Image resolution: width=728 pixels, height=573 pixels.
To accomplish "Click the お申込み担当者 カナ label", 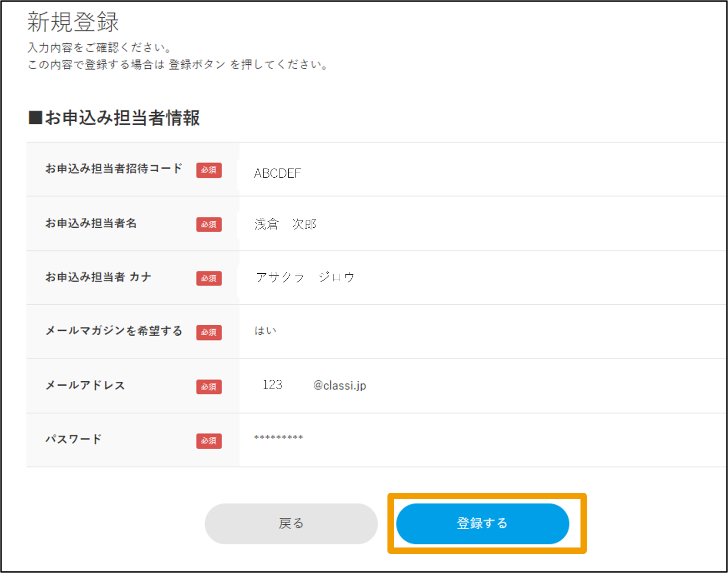I will [x=98, y=277].
